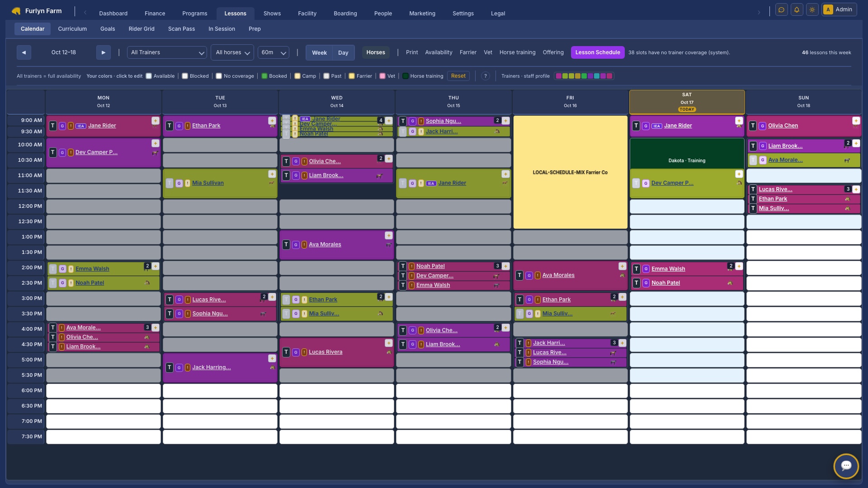The image size is (868, 488).
Task: Open the messages chat icon in header
Action: 781,9
